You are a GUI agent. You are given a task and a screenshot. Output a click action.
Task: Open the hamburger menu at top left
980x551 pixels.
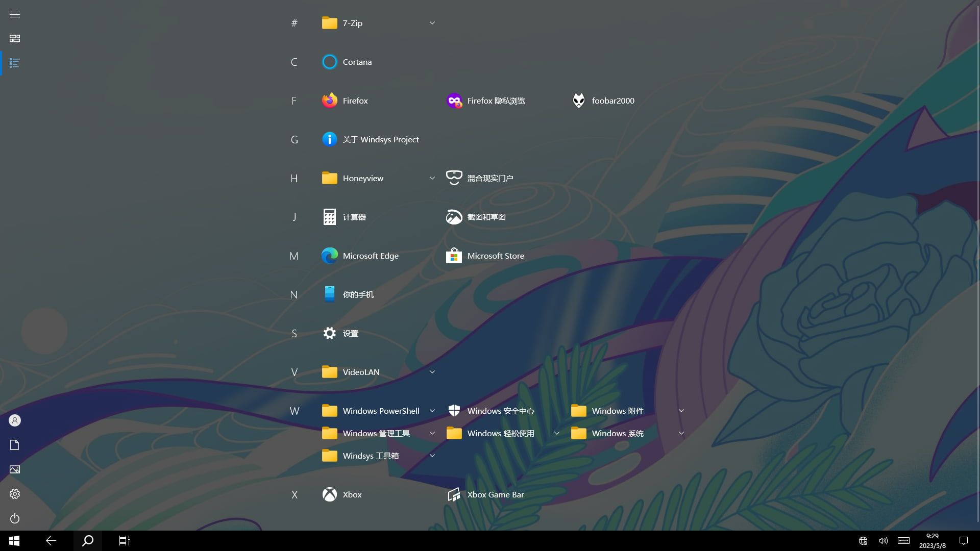point(15,14)
